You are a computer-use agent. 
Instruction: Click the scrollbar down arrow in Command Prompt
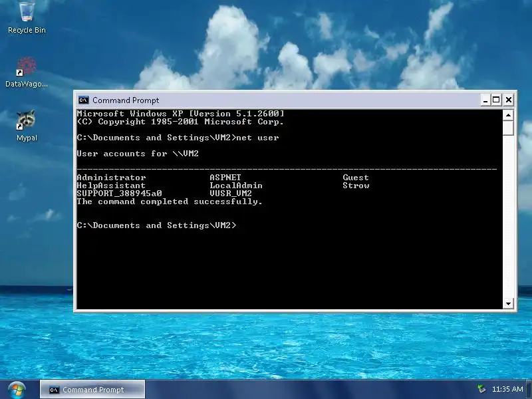tap(508, 304)
